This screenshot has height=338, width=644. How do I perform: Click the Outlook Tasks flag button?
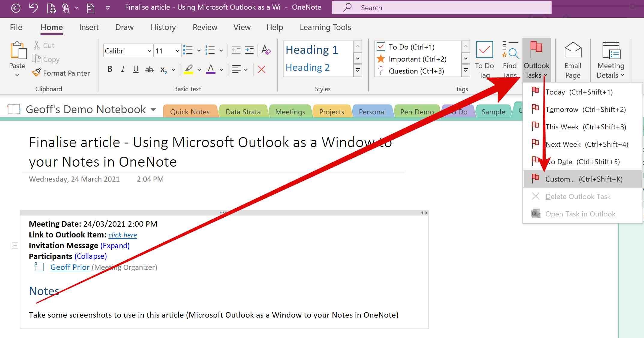pyautogui.click(x=536, y=60)
